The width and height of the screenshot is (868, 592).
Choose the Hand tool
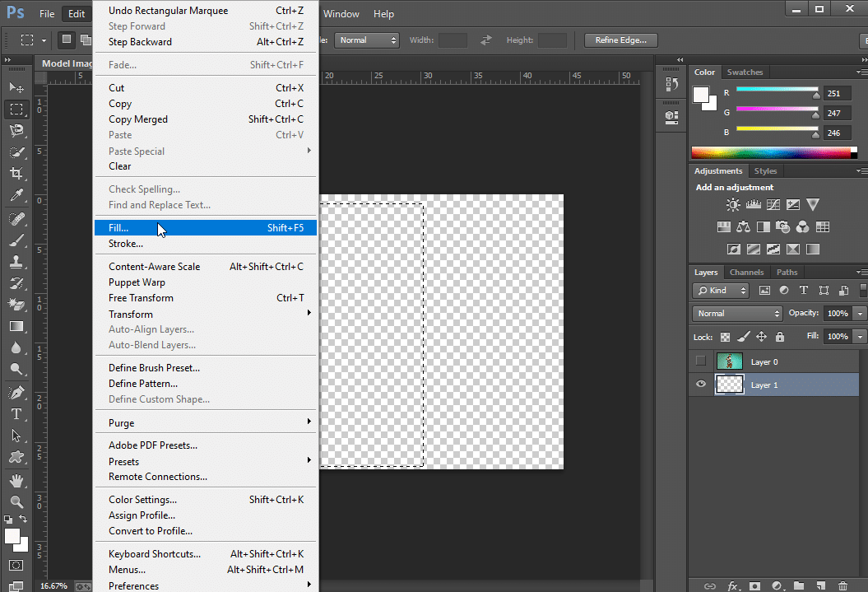click(16, 480)
